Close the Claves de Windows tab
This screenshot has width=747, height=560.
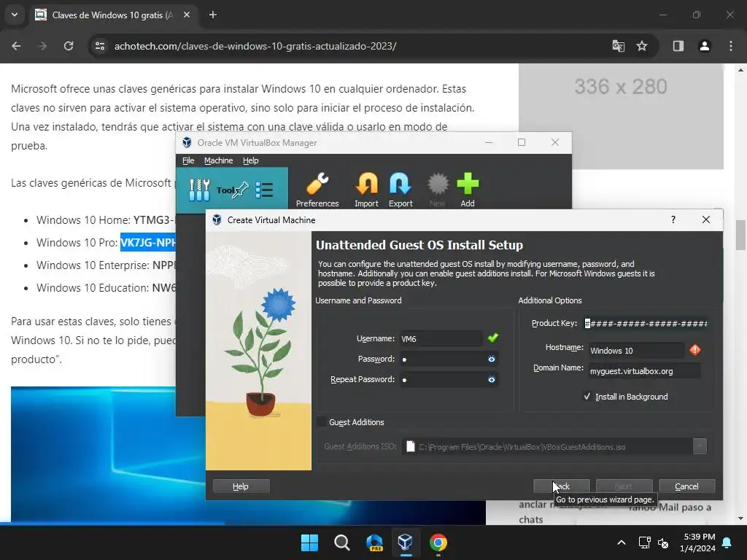pos(187,15)
